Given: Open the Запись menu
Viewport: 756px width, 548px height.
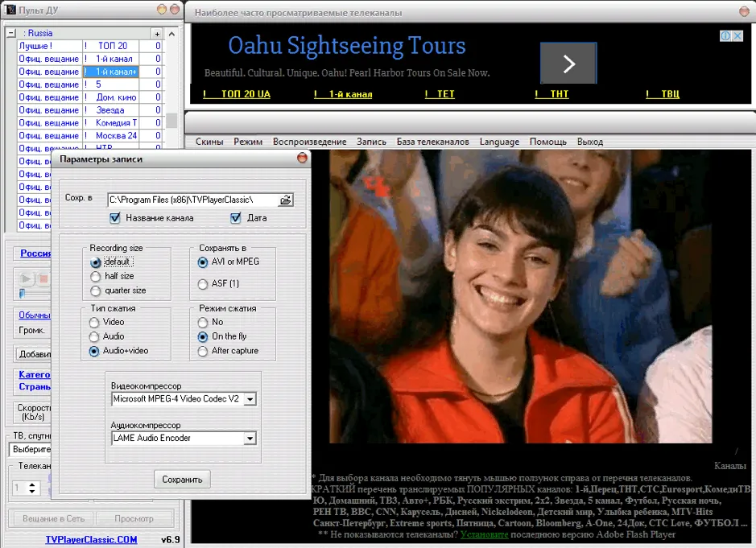Looking at the screenshot, I should (371, 142).
